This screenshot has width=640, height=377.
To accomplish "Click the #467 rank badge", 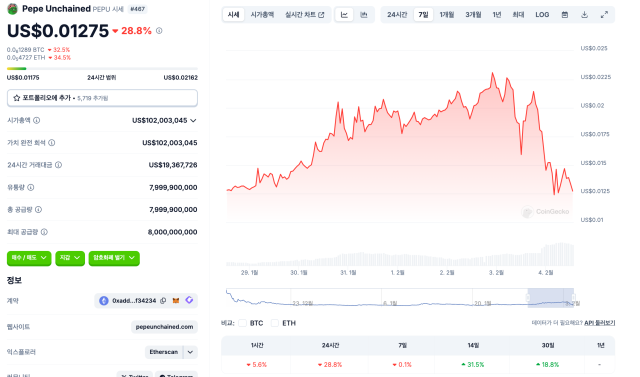I will (x=138, y=9).
